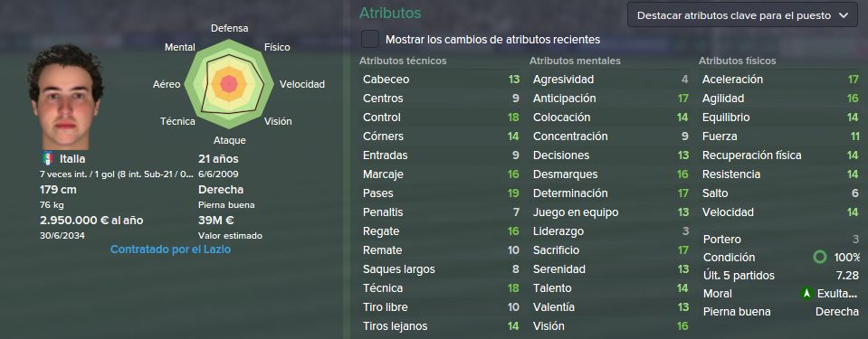Click the Italian flag nationality icon
This screenshot has width=868, height=339.
coord(48,159)
